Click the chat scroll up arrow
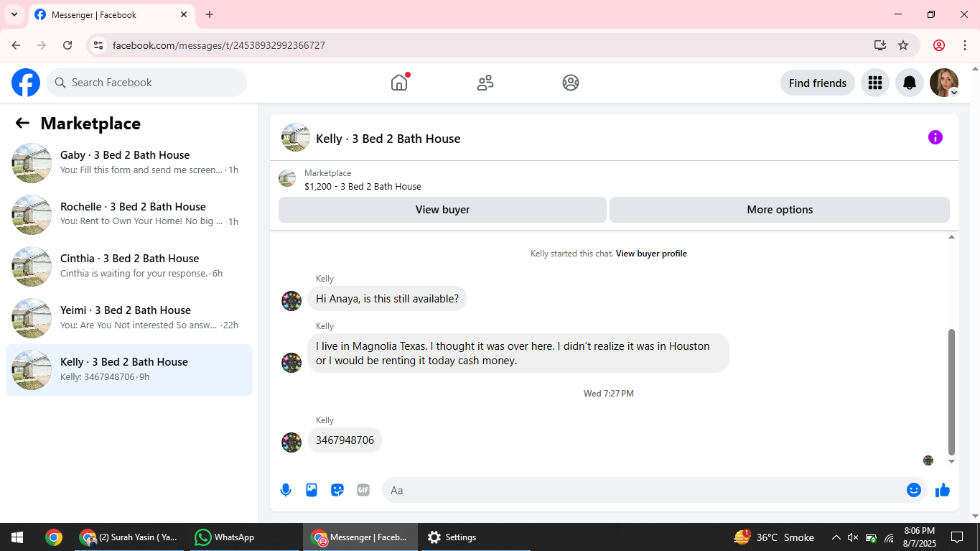The image size is (980, 551). pos(952,237)
